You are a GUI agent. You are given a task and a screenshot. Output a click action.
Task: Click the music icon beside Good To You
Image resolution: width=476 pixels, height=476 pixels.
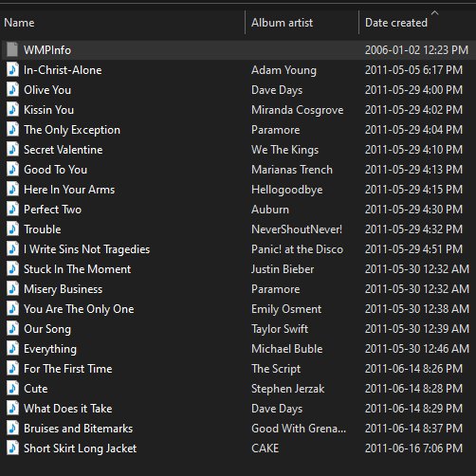(12, 169)
